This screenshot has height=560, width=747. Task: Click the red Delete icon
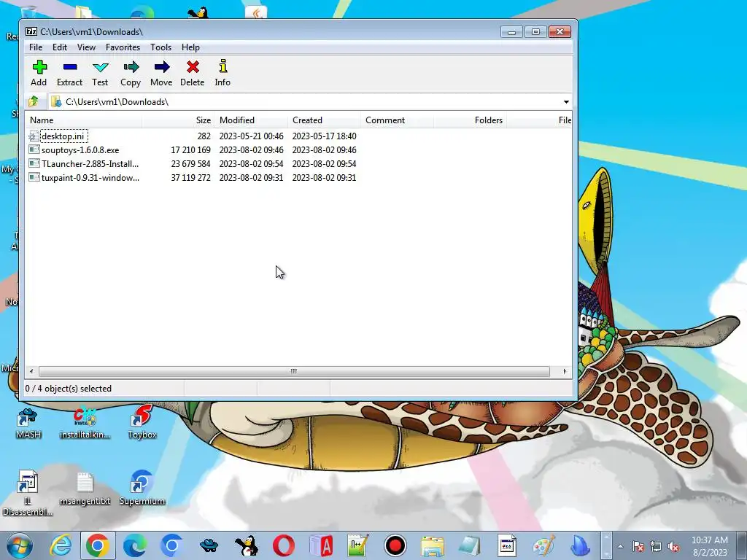click(x=193, y=67)
